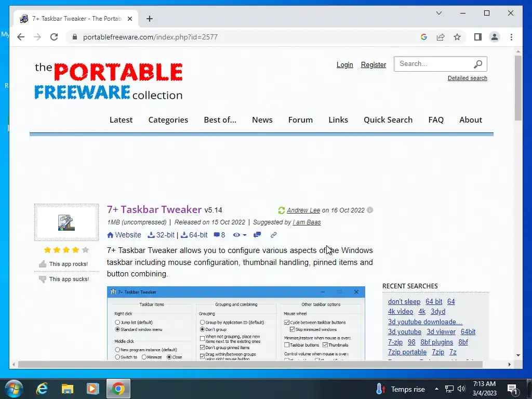This screenshot has height=399, width=532.
Task: Open the volume speaker tray icon
Action: (x=461, y=389)
